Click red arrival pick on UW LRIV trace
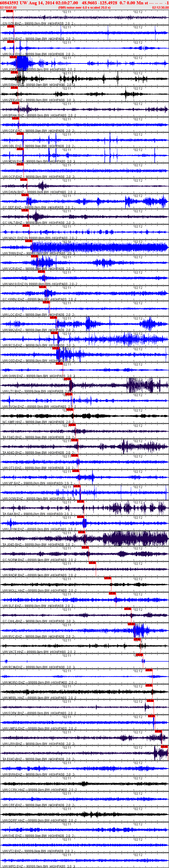 (x=158, y=732)
